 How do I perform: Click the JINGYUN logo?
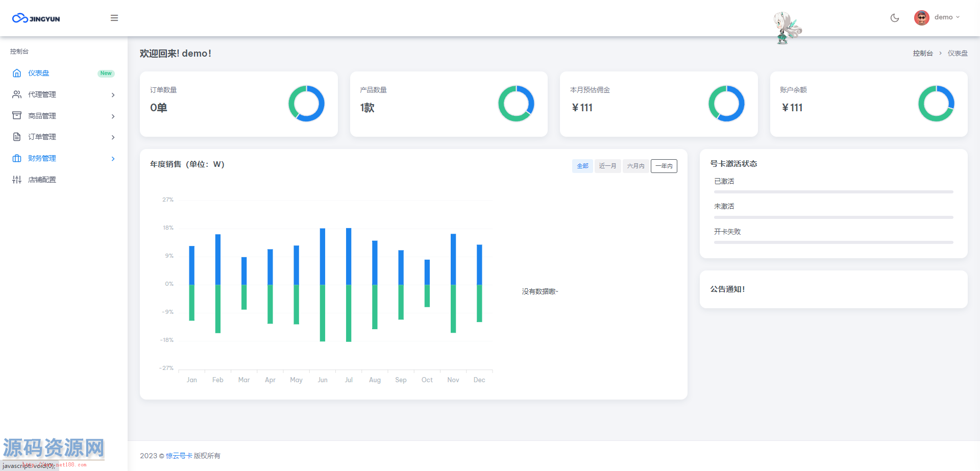tap(36, 18)
